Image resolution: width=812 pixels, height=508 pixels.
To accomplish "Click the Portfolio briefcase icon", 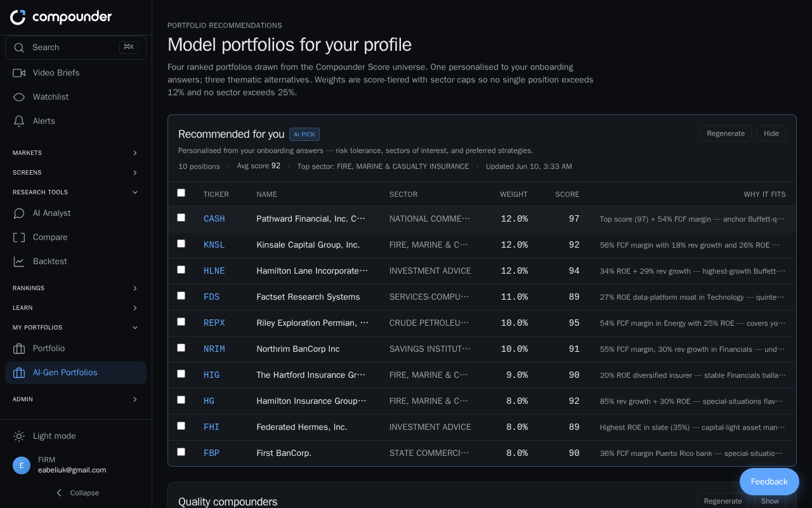I will 19,349.
